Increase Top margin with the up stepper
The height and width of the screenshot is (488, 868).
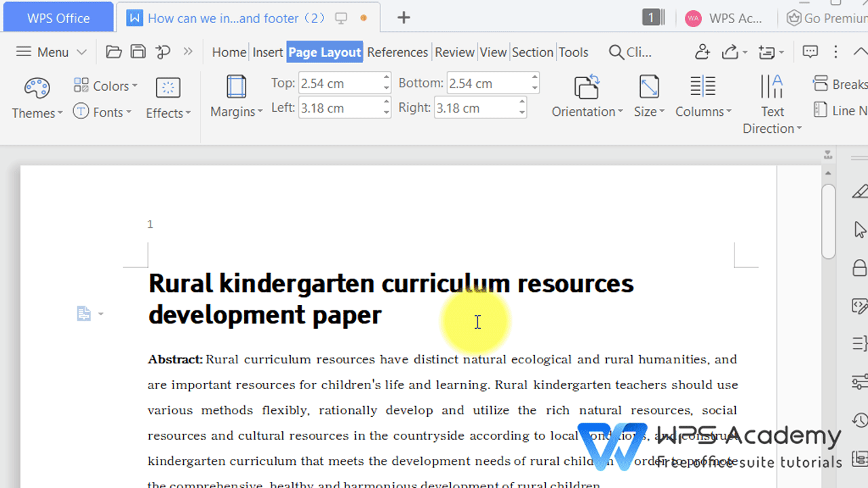pos(385,78)
